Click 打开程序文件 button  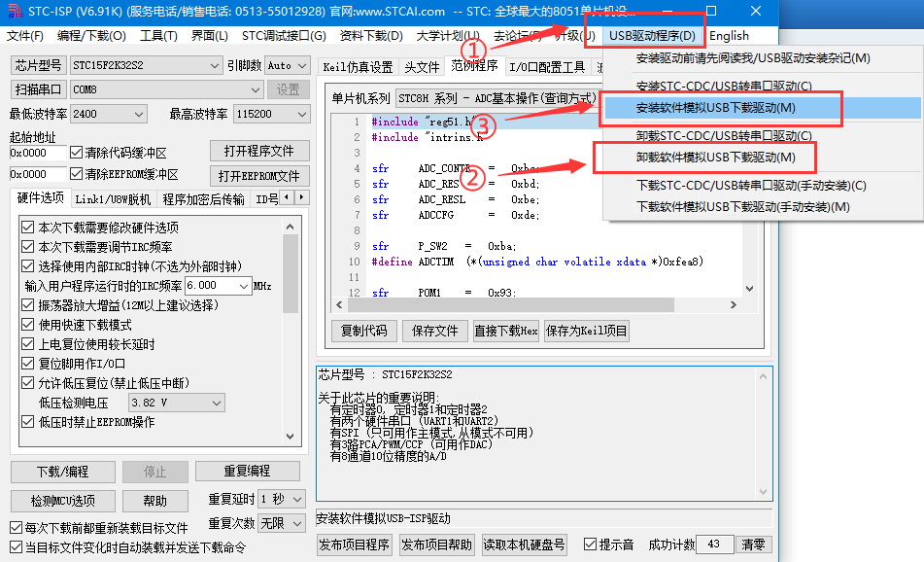click(259, 151)
